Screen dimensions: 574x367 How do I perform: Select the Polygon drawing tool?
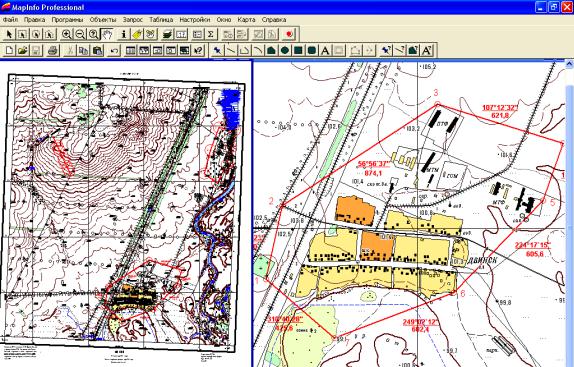coord(271,50)
